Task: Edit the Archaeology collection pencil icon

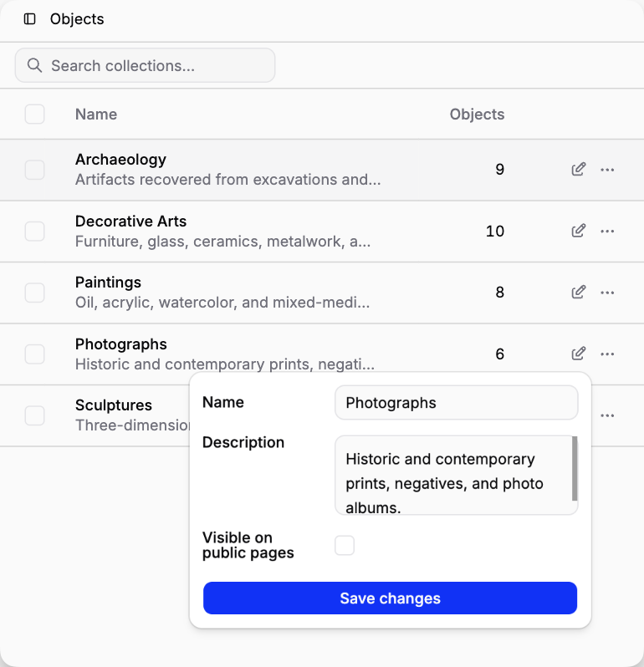Action: pos(579,170)
